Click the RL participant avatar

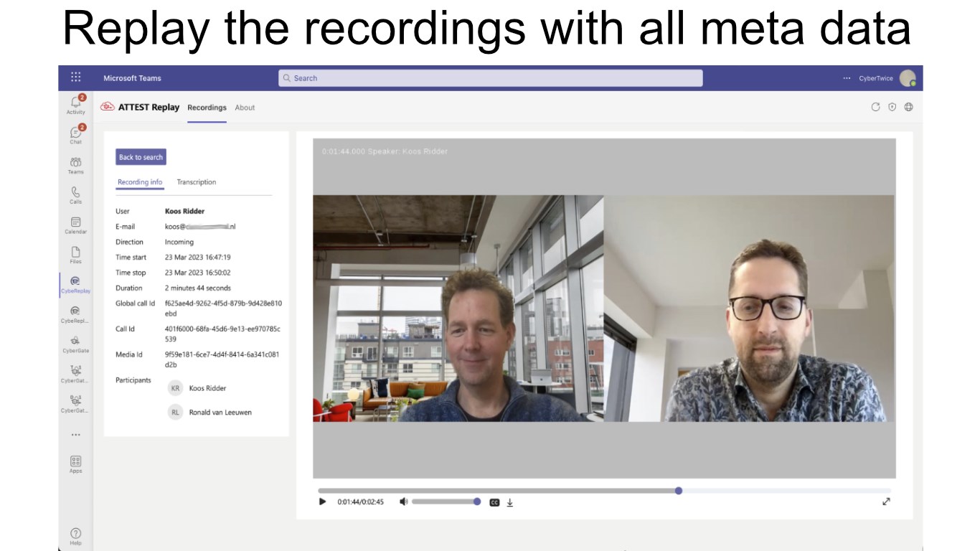(175, 412)
